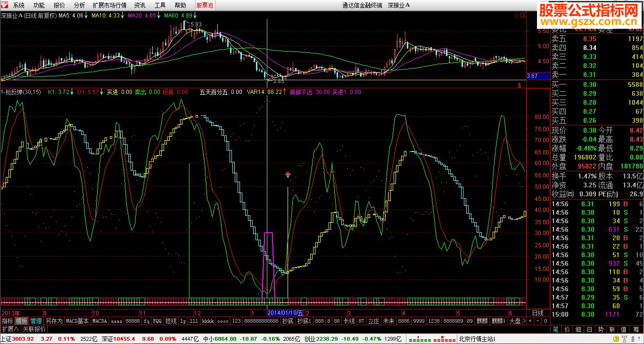Image resolution: width=644 pixels, height=344 pixels.
Task: Click the > arrow to show more indicator tabs
Action: [524, 321]
